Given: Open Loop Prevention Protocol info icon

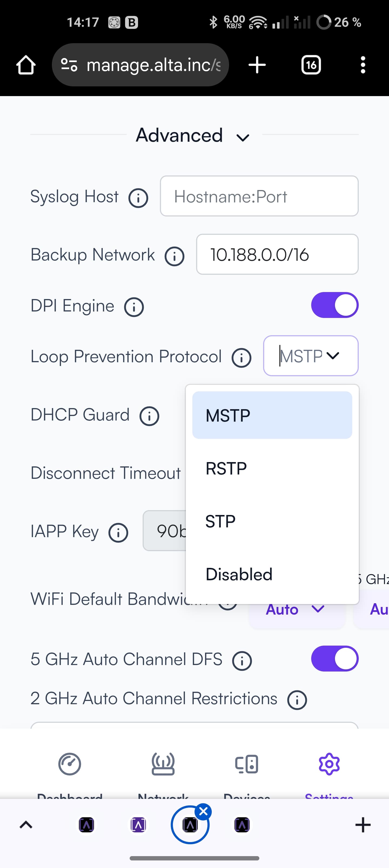Looking at the screenshot, I should (x=242, y=358).
